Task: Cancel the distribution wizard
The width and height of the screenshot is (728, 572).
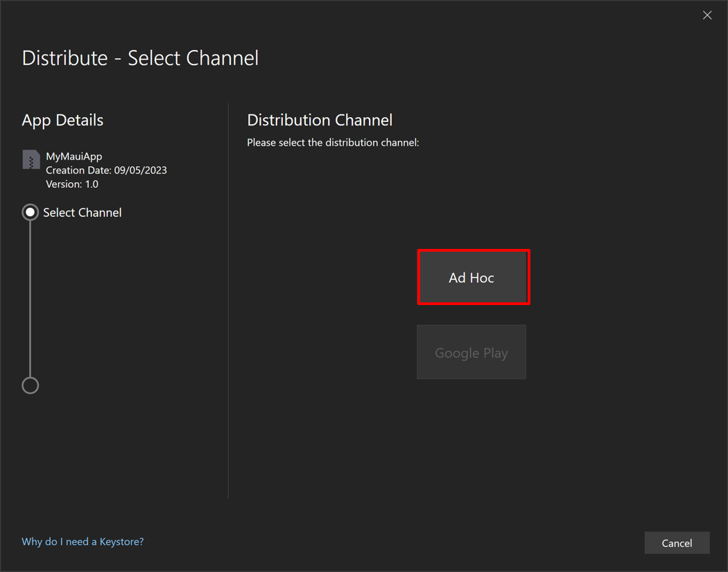Action: pyautogui.click(x=677, y=543)
